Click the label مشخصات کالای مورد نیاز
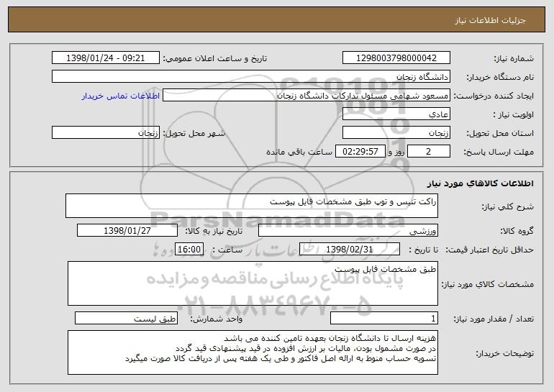 click(488, 284)
